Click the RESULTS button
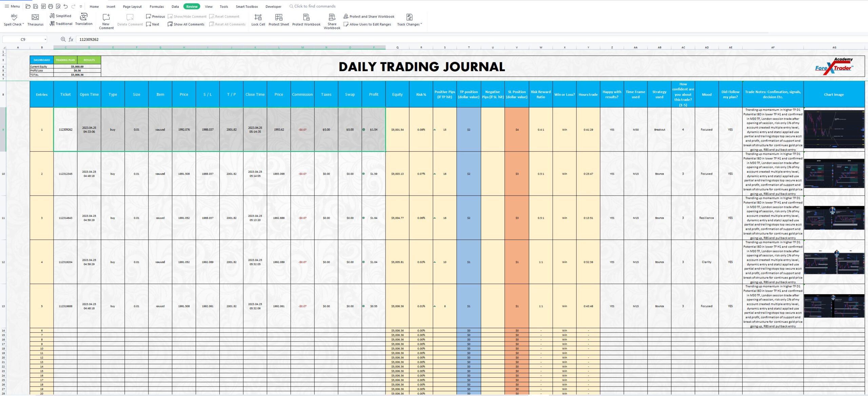The image size is (868, 396). click(89, 60)
